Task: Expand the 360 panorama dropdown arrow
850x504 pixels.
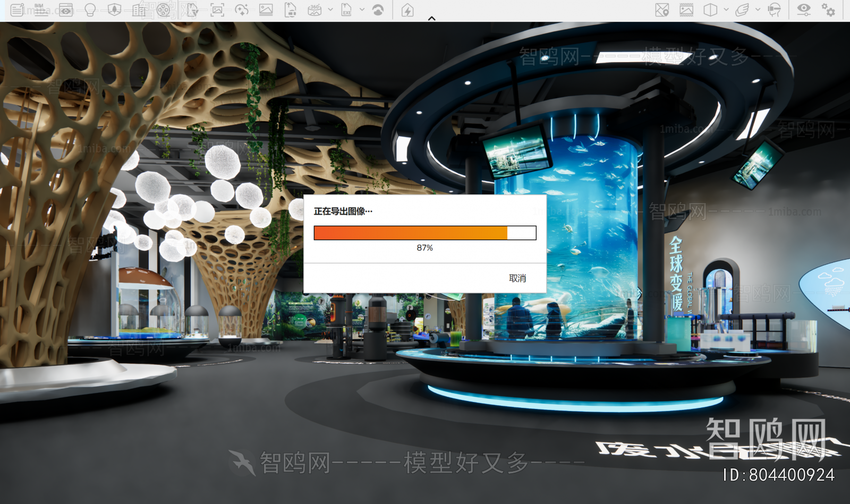Action: point(330,10)
